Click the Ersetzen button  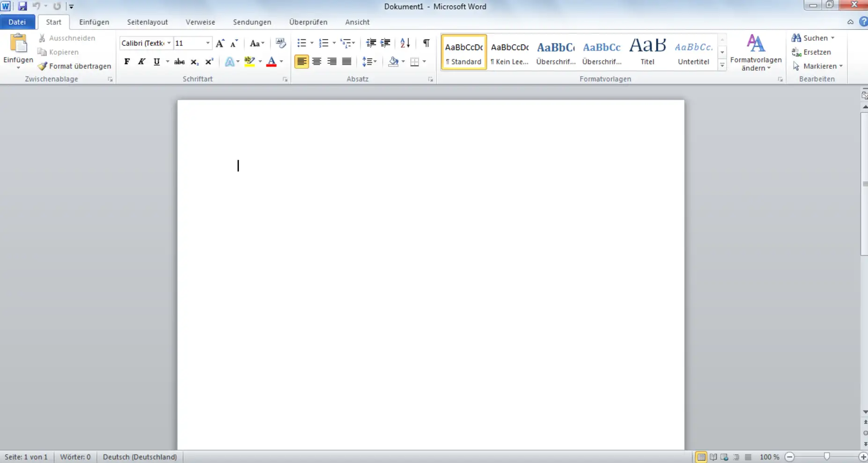click(x=811, y=52)
